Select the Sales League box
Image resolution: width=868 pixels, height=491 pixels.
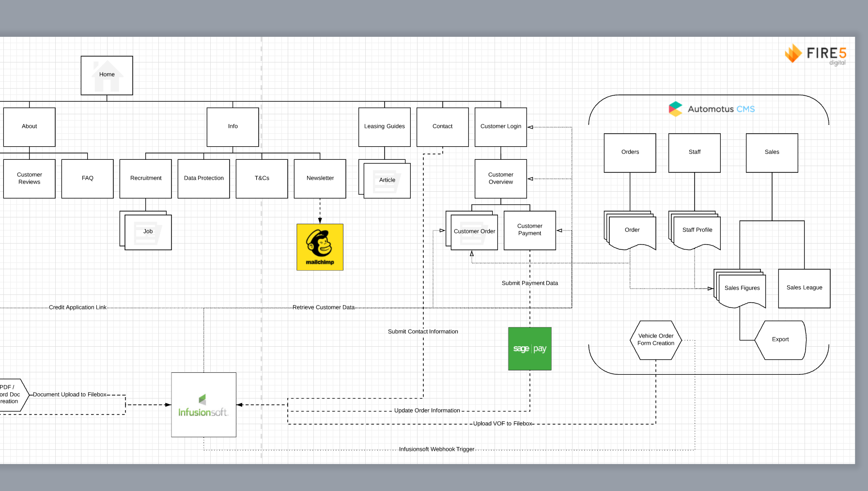[804, 288]
